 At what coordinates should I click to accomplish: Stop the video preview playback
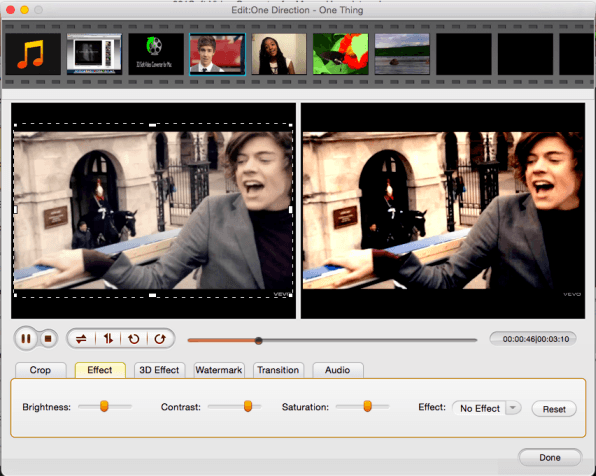48,338
